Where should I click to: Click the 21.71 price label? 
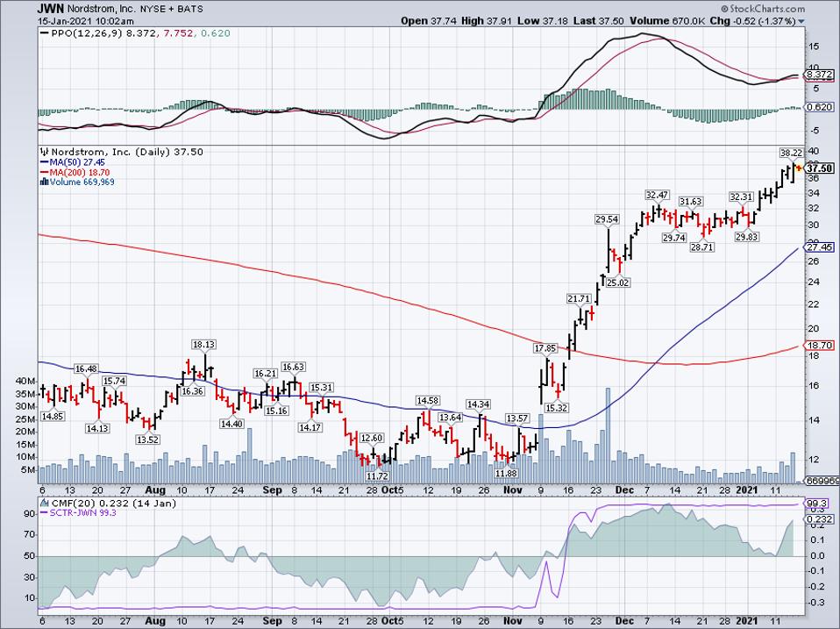(579, 298)
